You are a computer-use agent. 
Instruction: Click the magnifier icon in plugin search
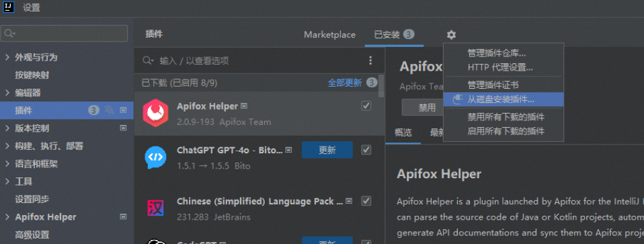148,60
